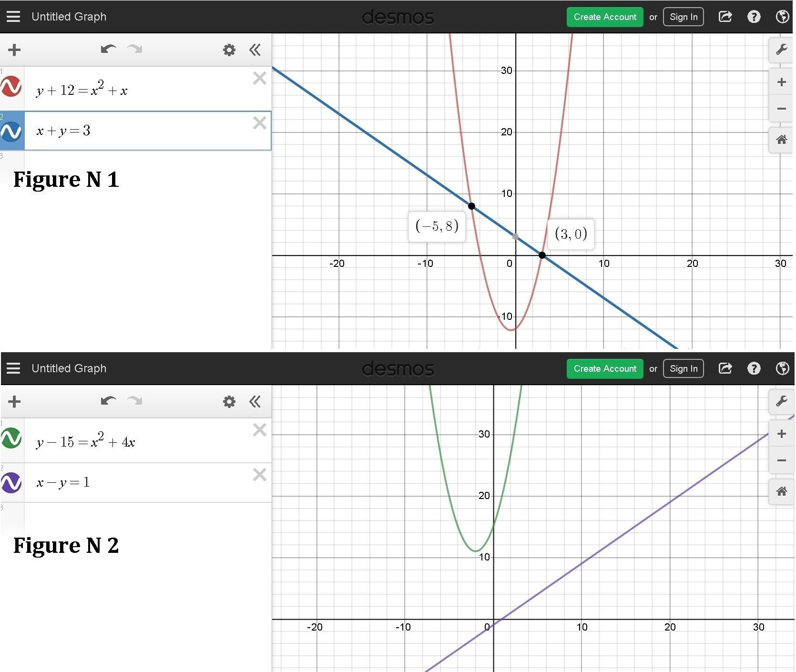The width and height of the screenshot is (796, 672).
Task: Toggle visibility of x+y=3 blue line
Action: [11, 132]
